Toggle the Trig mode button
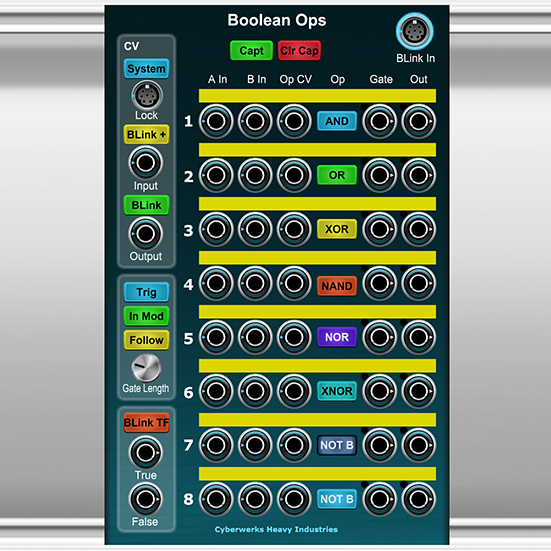 click(147, 292)
